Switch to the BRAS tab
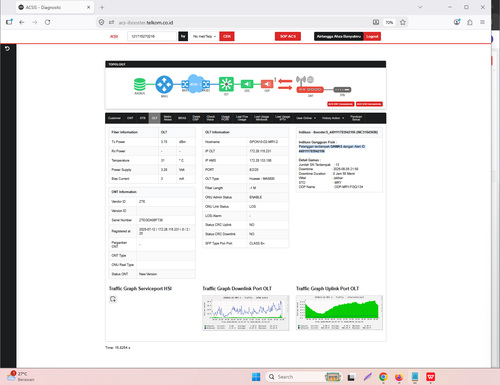500x385 pixels. pos(182,118)
